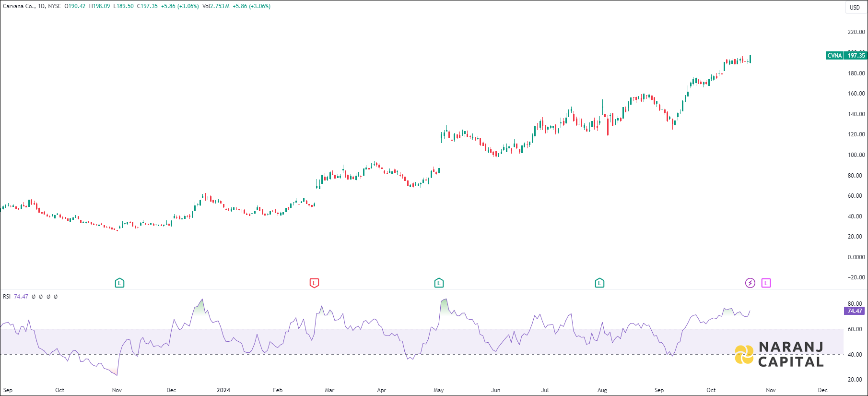The image size is (868, 396).
Task: Click the purple 74.47 RSI scale tag
Action: [854, 311]
